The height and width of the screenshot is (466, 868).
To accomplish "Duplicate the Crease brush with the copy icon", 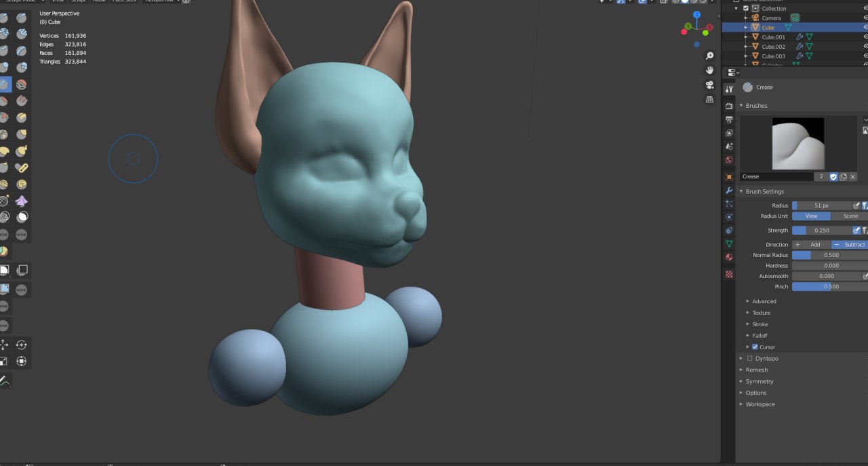I will [843, 176].
